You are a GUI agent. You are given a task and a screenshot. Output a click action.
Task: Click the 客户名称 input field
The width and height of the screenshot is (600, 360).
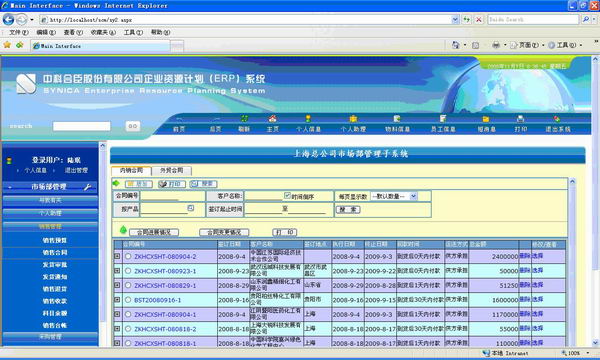coord(264,196)
